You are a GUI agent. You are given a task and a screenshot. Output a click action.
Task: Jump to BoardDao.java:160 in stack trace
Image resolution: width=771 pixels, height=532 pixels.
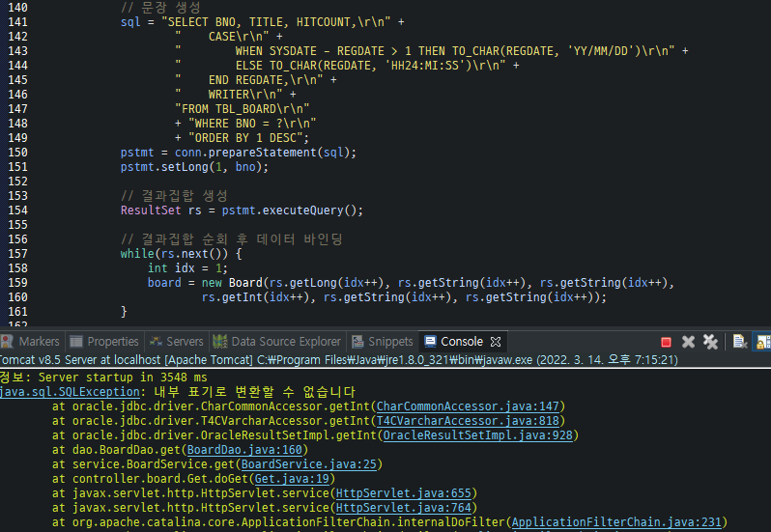point(244,450)
